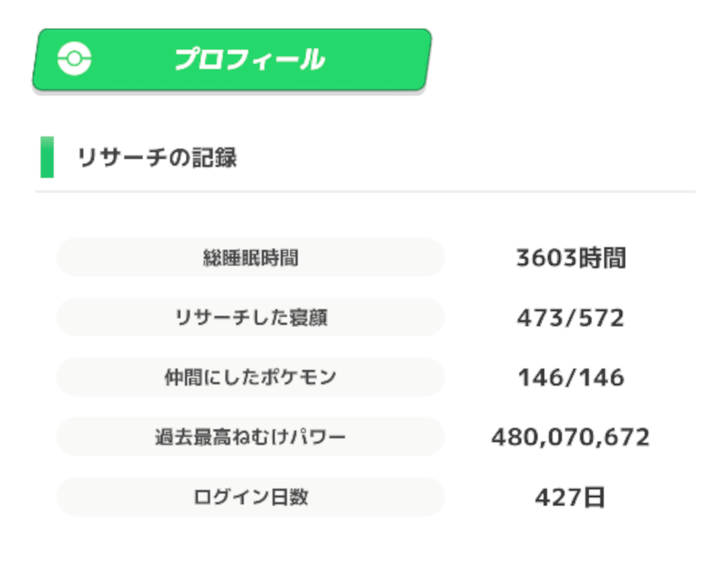This screenshot has height=568, width=728.
Task: Click the リサーチの記録 section heading
Action: click(x=157, y=157)
